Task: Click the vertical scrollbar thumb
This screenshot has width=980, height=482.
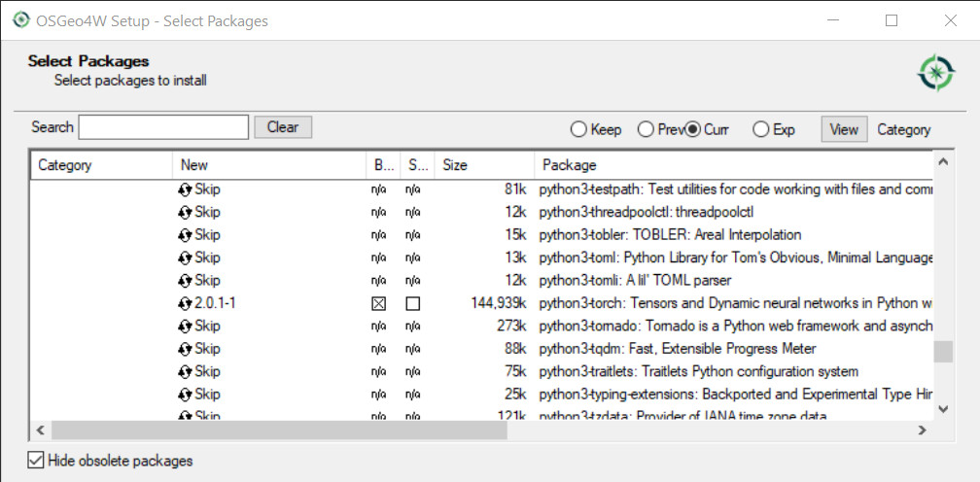Action: [943, 352]
